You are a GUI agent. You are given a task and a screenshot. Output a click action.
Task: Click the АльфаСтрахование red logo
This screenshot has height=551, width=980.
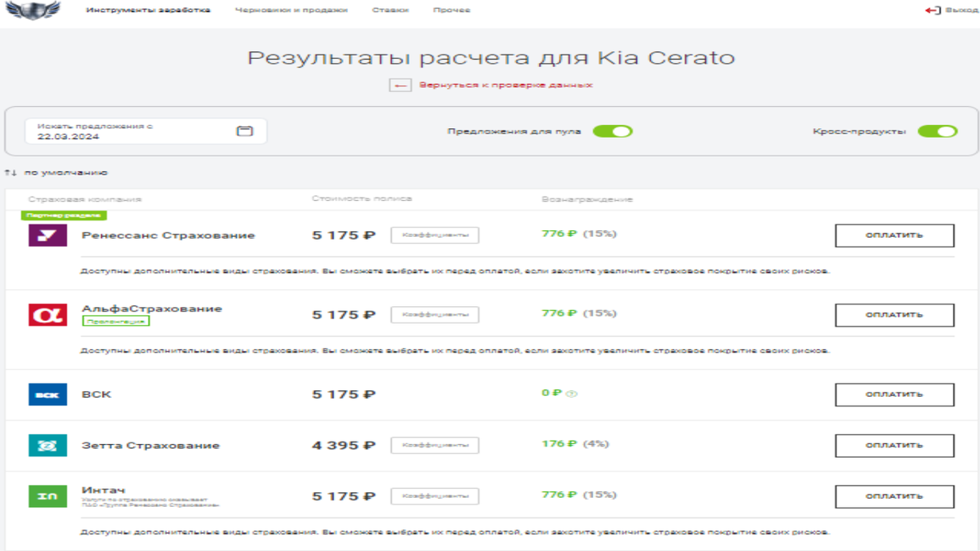pyautogui.click(x=47, y=314)
